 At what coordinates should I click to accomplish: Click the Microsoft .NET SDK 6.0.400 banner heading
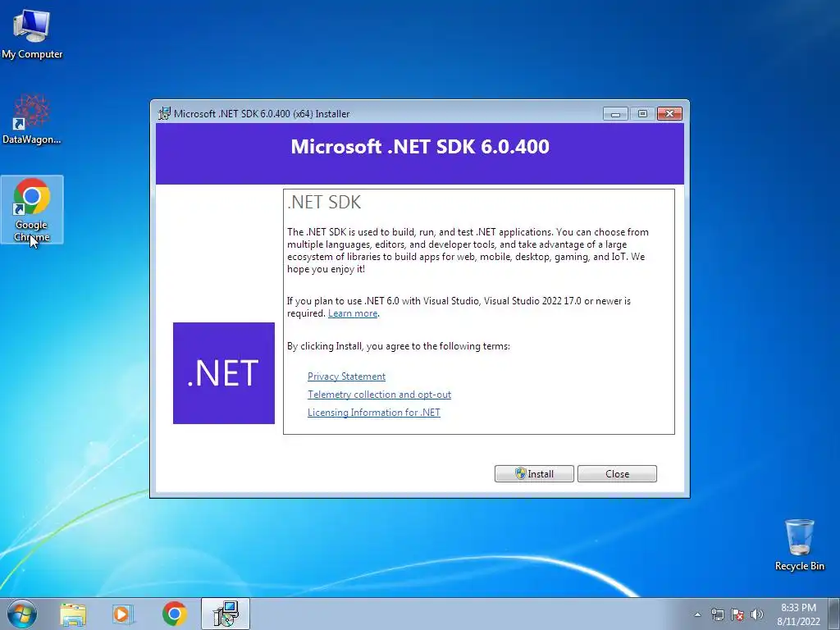pyautogui.click(x=420, y=147)
